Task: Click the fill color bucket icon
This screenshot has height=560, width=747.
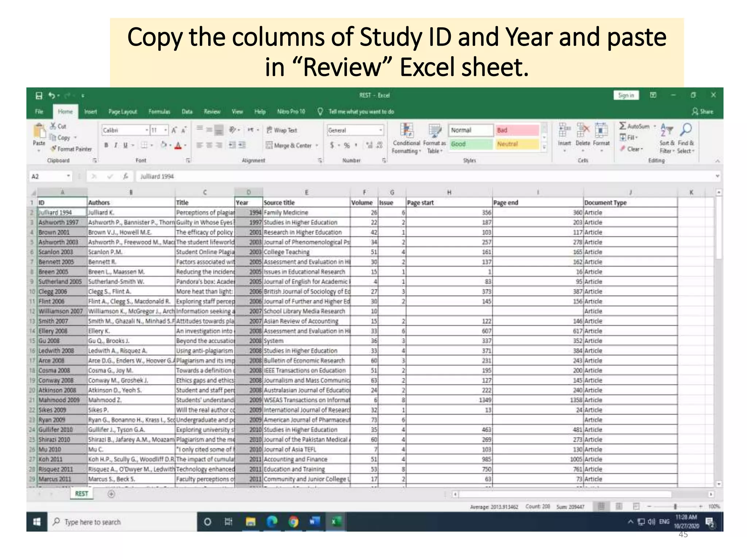Action: 164,145
